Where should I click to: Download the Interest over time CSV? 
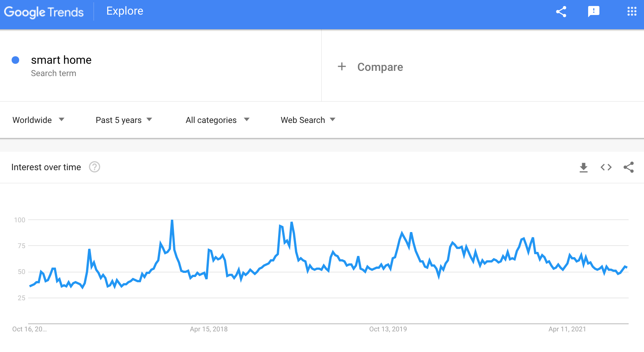click(x=583, y=167)
